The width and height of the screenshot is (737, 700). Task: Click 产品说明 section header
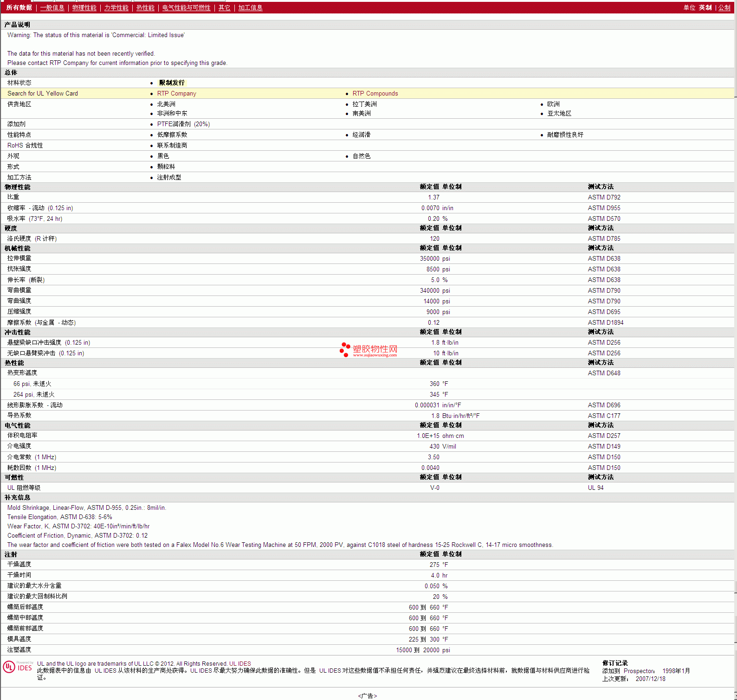pos(17,25)
